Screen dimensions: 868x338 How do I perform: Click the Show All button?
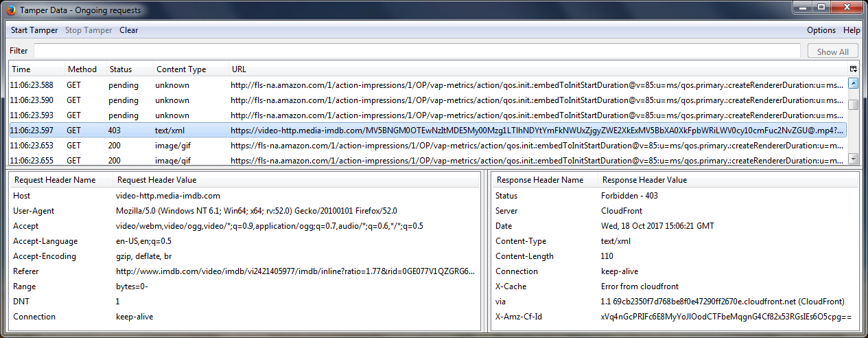(833, 52)
